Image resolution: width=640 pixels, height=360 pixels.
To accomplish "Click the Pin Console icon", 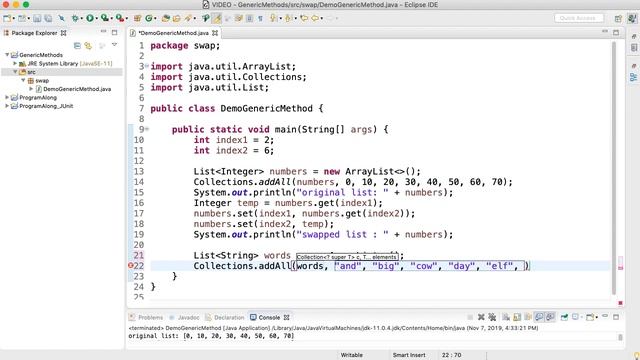I will (x=564, y=317).
